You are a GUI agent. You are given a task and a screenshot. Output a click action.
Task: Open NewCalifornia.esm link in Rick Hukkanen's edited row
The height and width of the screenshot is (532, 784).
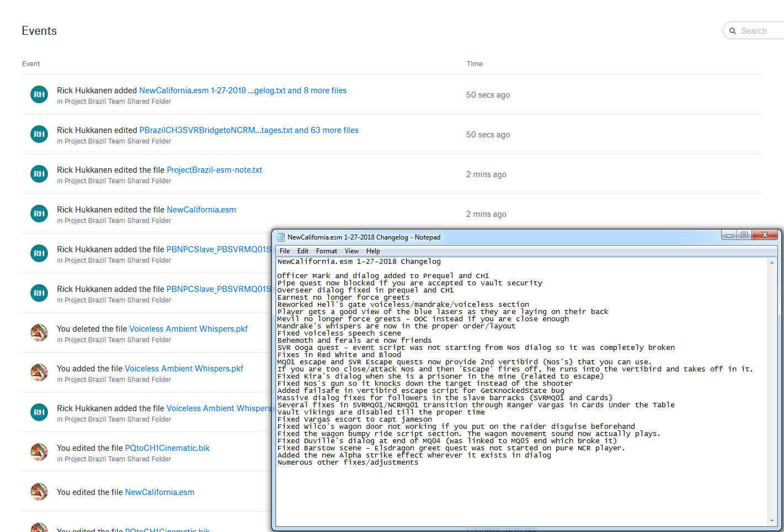point(201,210)
